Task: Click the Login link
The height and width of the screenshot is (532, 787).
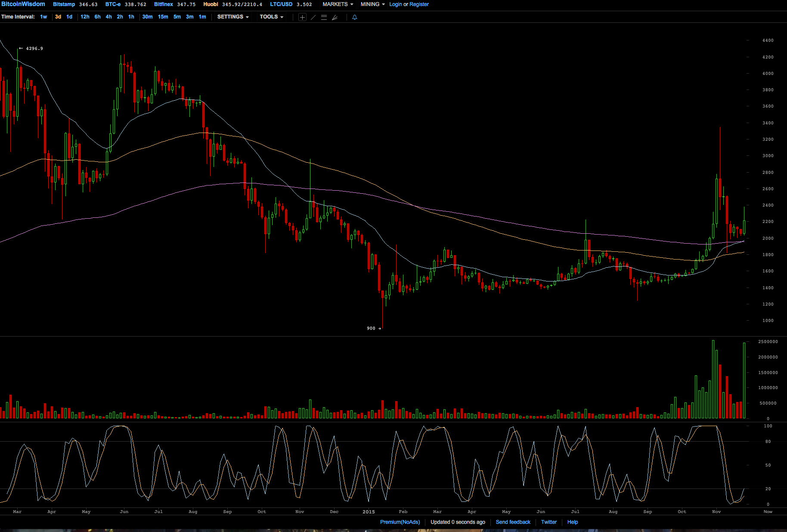Action: tap(396, 4)
